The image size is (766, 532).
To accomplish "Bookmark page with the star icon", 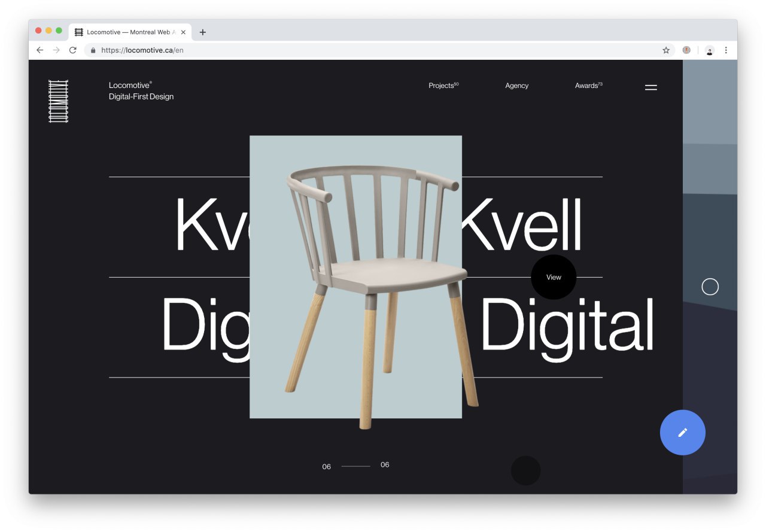I will [x=666, y=50].
